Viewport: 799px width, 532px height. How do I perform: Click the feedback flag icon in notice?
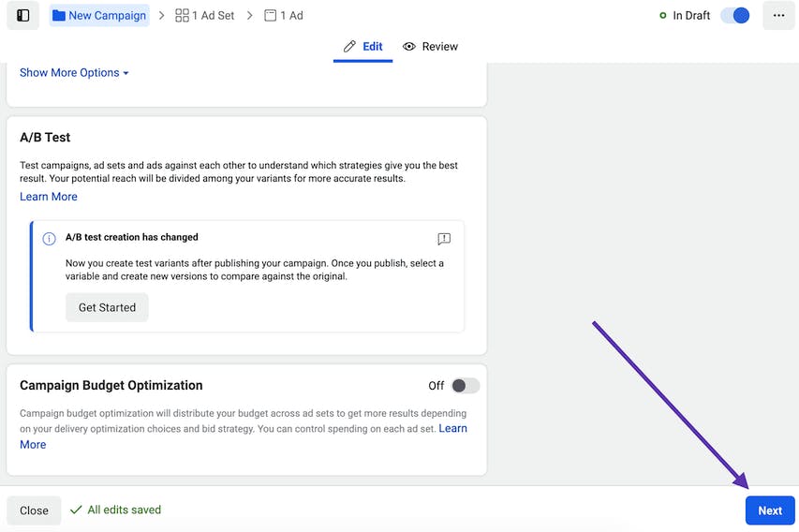point(444,239)
